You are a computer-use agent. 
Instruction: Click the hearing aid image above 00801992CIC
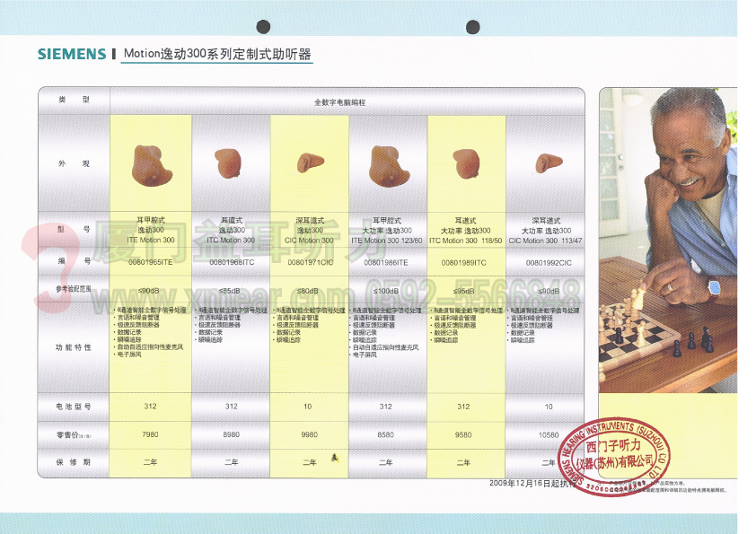point(549,163)
